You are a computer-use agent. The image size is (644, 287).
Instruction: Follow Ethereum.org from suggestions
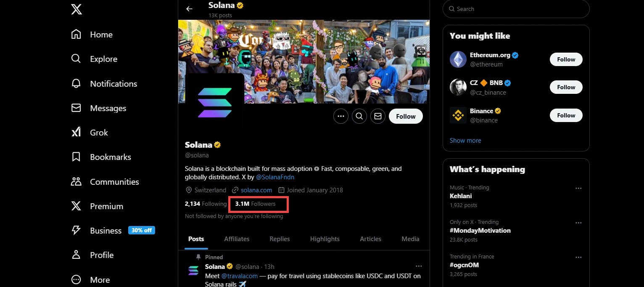566,59
